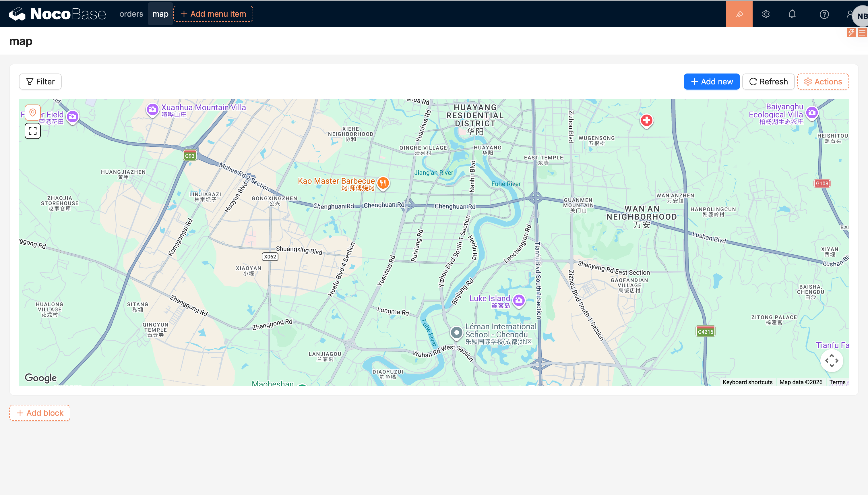
Task: Click Add menu item
Action: (213, 14)
